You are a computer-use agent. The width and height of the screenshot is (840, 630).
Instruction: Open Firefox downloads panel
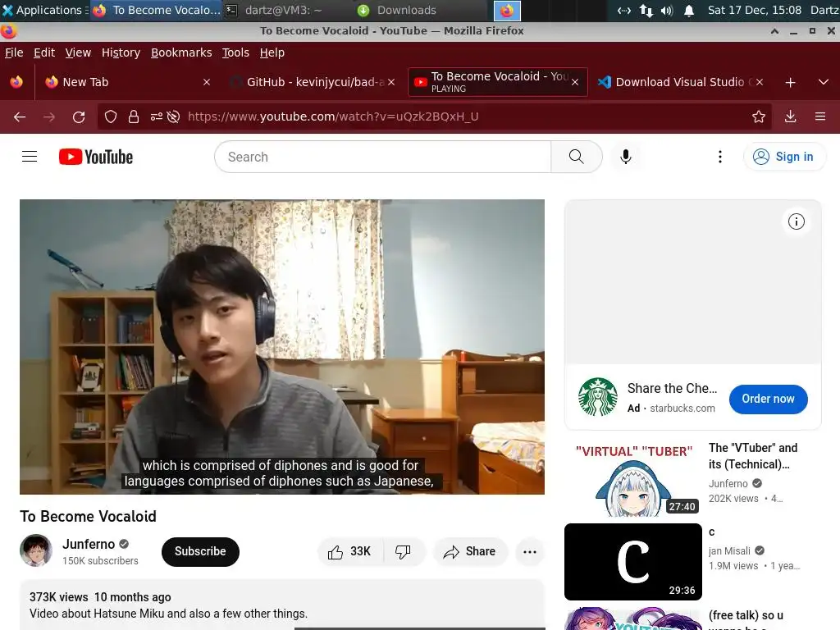[790, 116]
